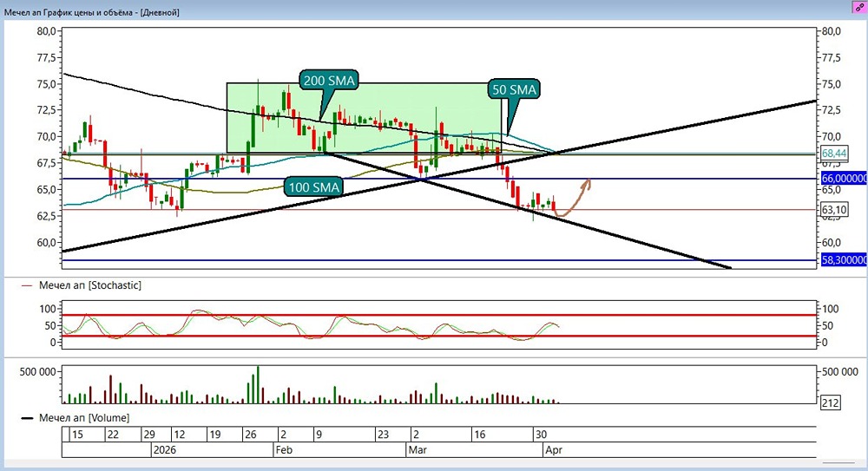Select the 63,10 price level label
This screenshot has height=471, width=868.
pos(834,210)
